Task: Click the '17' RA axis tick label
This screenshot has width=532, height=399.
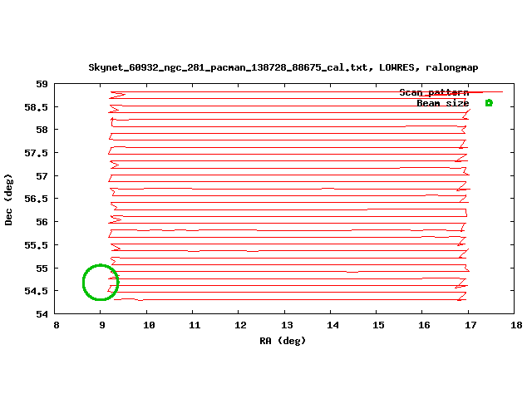Action: click(x=470, y=325)
